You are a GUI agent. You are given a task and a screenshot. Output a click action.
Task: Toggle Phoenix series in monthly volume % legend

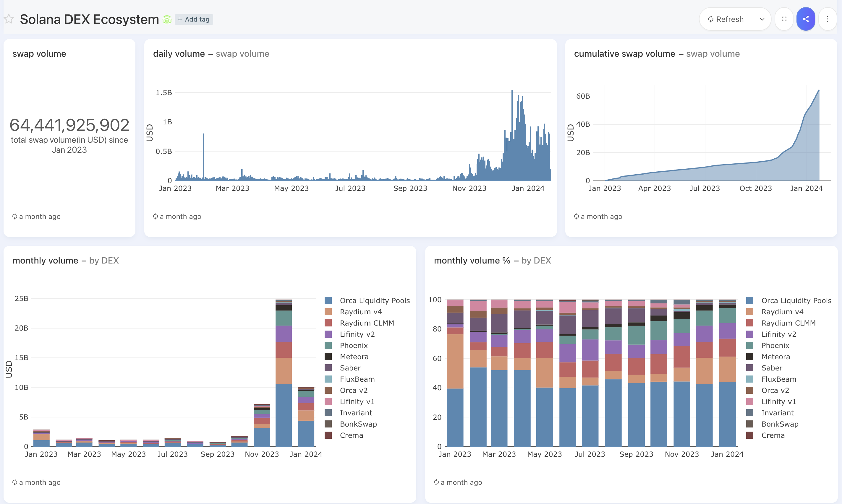pos(775,345)
